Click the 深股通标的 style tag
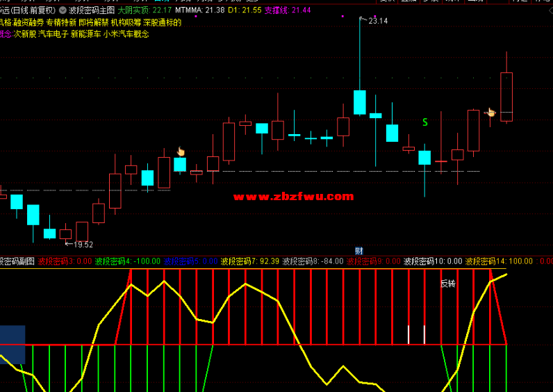Viewport: 553px width, 392px height. [x=163, y=22]
